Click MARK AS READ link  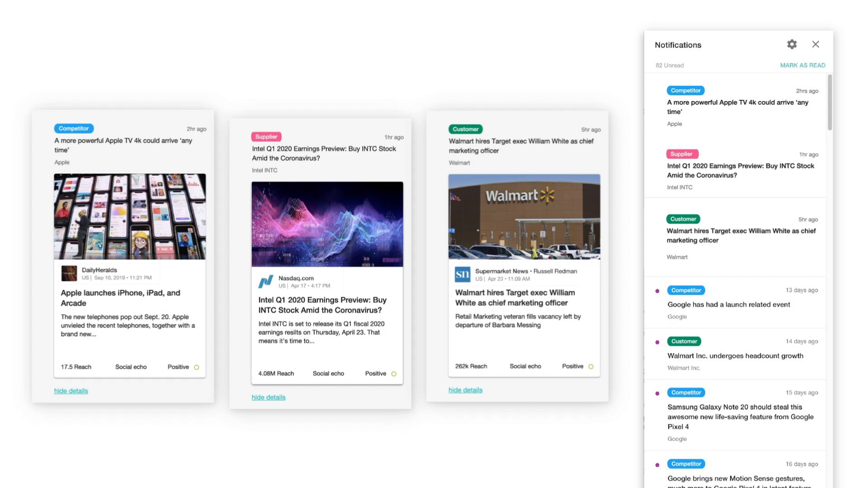tap(802, 65)
